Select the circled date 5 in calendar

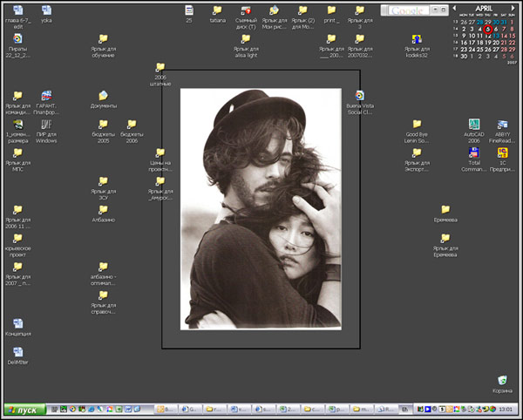488,30
